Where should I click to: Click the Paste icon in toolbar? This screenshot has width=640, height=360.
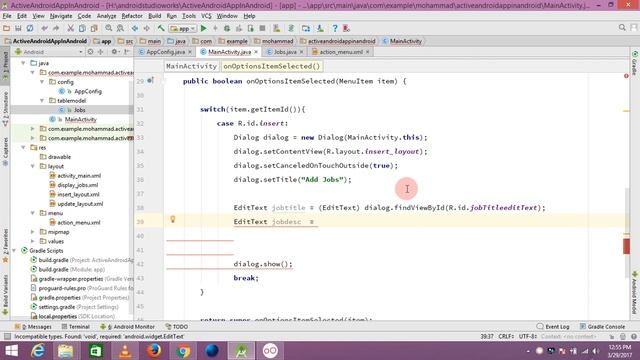[94, 28]
